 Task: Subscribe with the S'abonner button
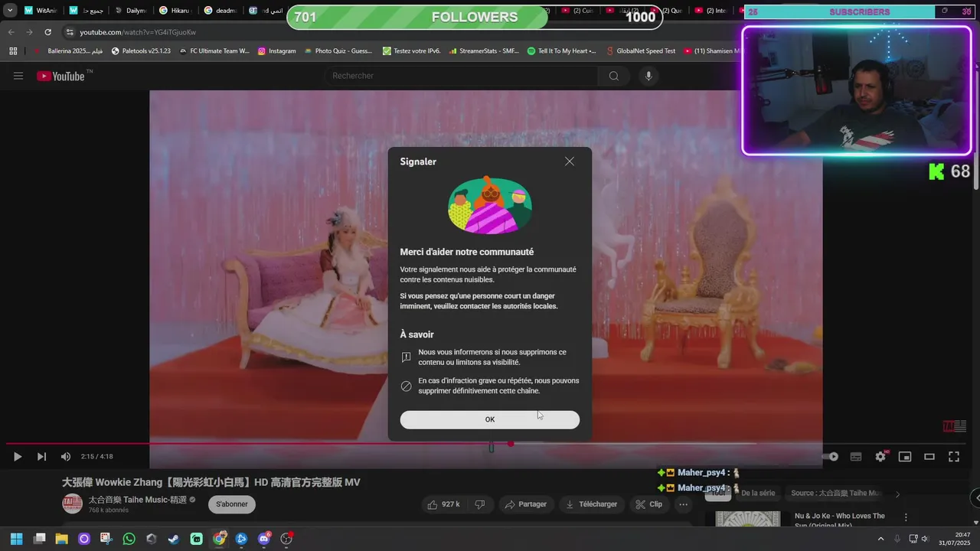[x=232, y=504]
